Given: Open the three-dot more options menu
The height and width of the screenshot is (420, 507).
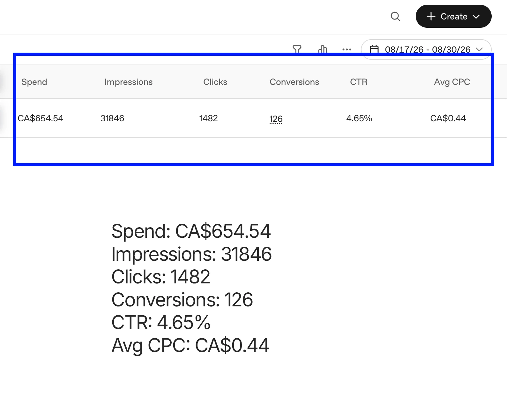Looking at the screenshot, I should 347,49.
